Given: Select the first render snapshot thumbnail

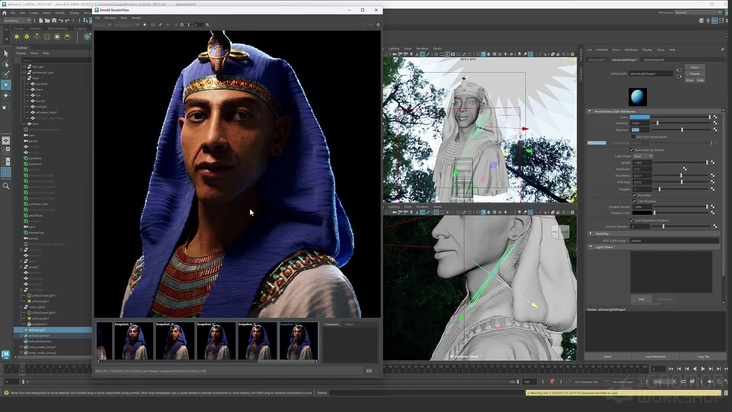Looking at the screenshot, I should coord(105,341).
